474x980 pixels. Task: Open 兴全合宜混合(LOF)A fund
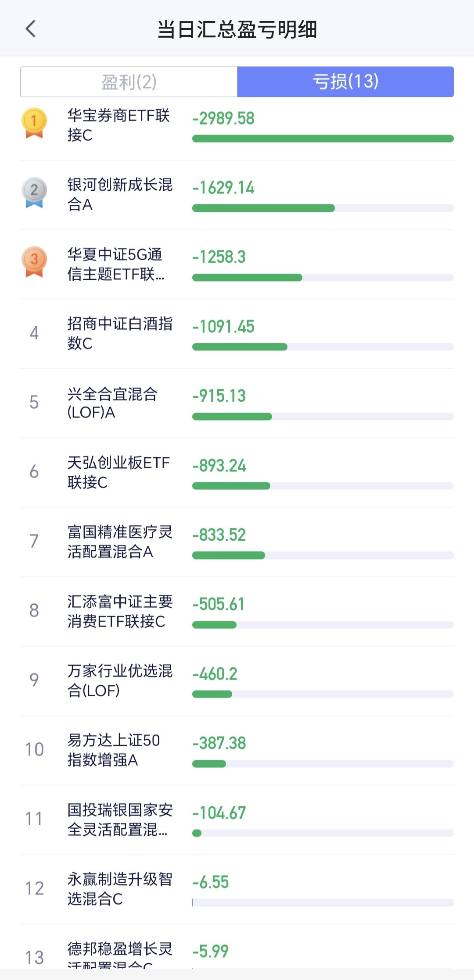[x=112, y=403]
